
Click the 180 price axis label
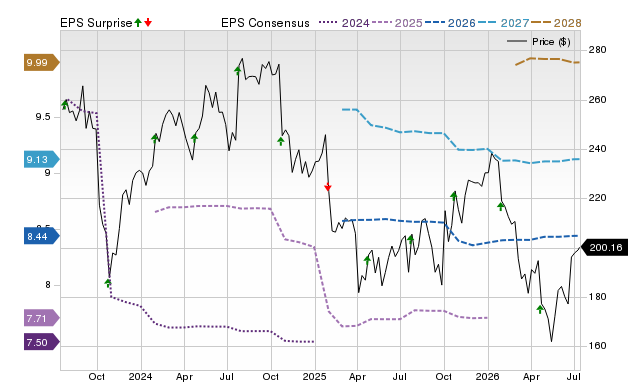point(598,297)
